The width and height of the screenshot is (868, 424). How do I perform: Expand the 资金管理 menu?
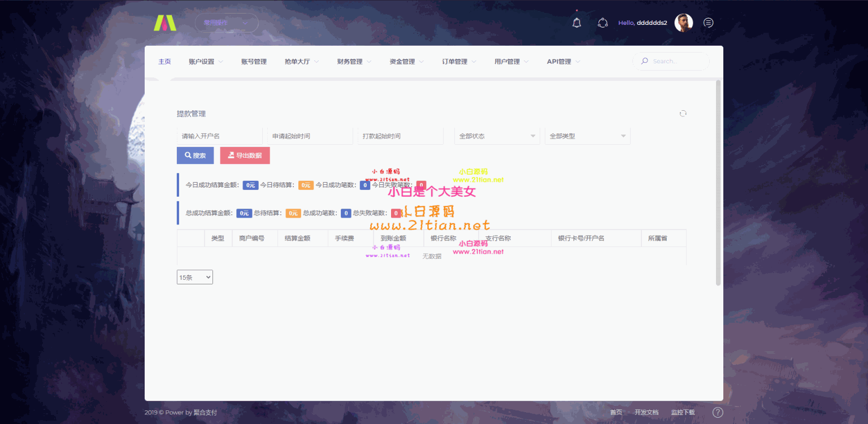point(407,62)
